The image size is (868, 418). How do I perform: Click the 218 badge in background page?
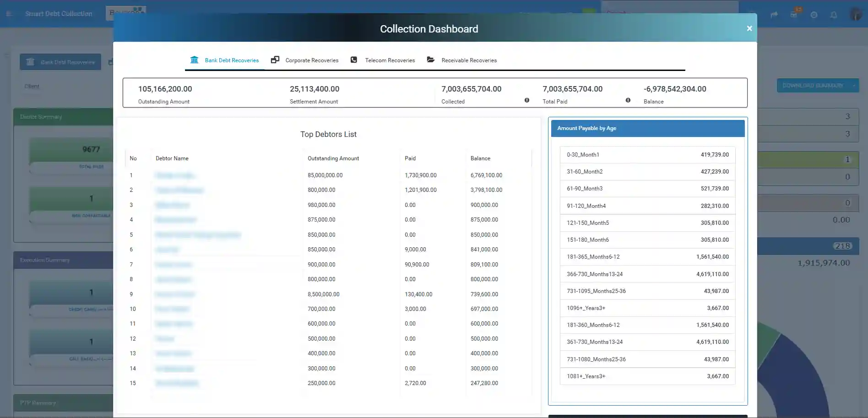[x=842, y=246]
